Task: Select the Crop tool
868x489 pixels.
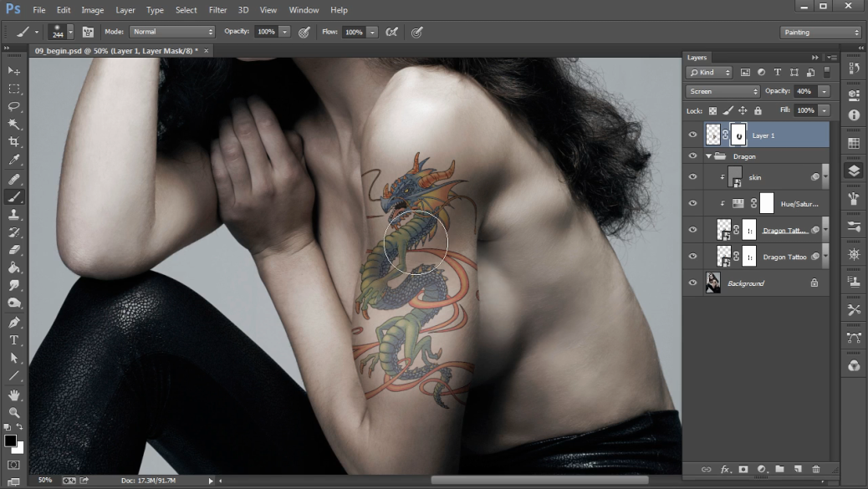Action: pyautogui.click(x=14, y=141)
